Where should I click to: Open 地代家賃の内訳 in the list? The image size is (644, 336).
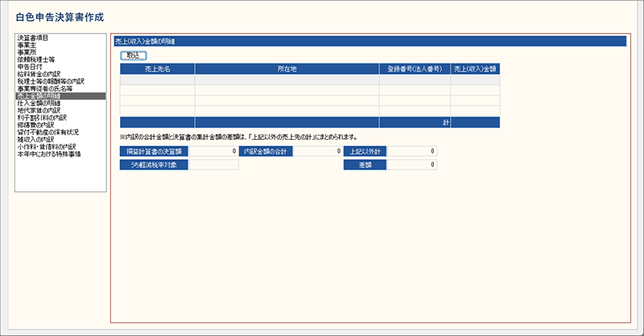[40, 110]
